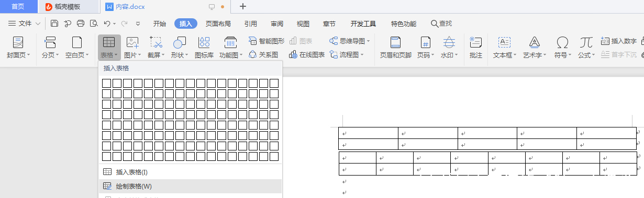The image size is (644, 198).
Task: Click Insert Number (插入数字) button
Action: (619, 41)
